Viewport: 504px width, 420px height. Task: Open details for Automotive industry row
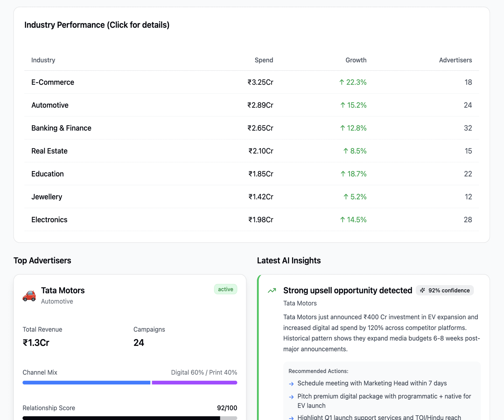click(x=50, y=105)
